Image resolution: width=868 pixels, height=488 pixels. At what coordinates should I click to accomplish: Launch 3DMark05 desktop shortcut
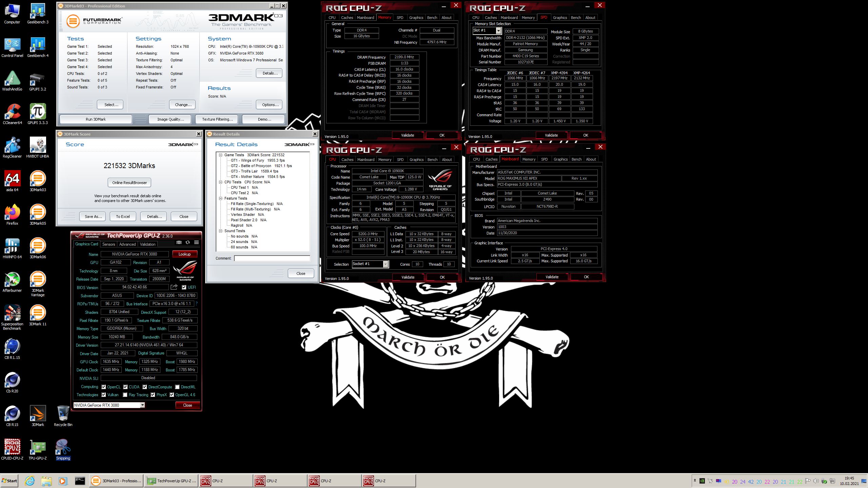pos(38,215)
